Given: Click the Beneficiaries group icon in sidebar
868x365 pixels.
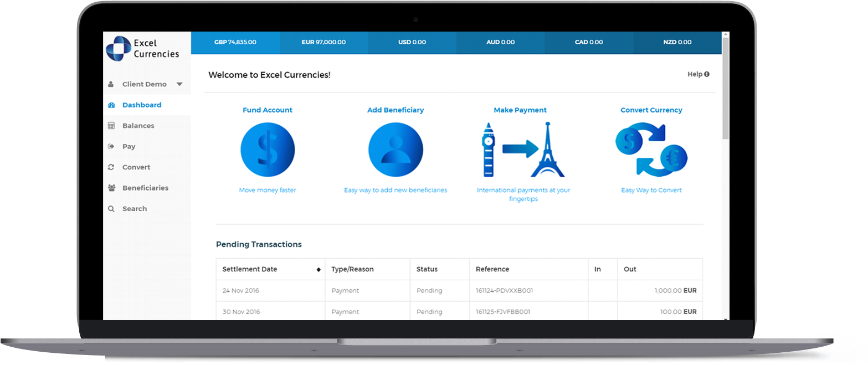Looking at the screenshot, I should [x=111, y=188].
